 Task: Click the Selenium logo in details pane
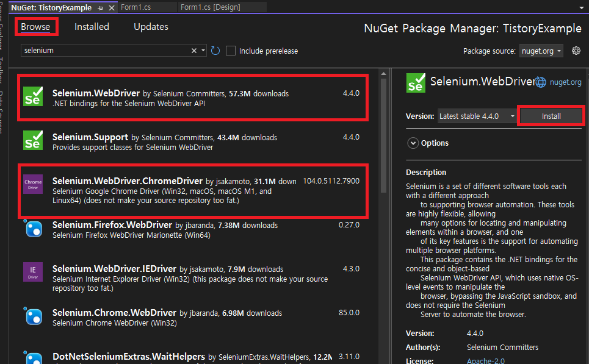tap(416, 83)
